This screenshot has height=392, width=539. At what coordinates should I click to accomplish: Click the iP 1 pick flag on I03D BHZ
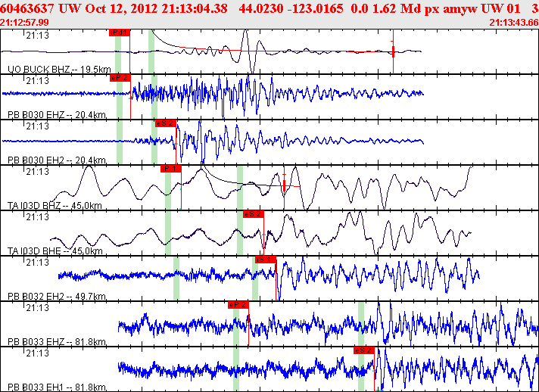coord(171,169)
